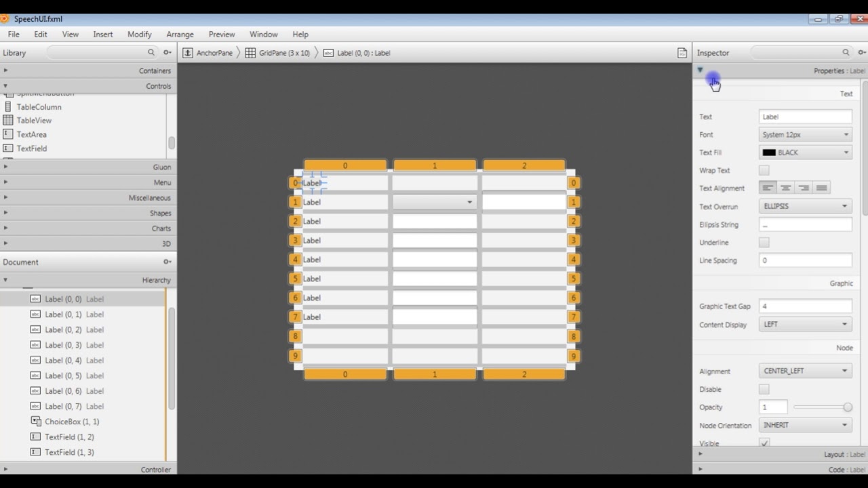
Task: Toggle the Visible checkbox
Action: 764,443
